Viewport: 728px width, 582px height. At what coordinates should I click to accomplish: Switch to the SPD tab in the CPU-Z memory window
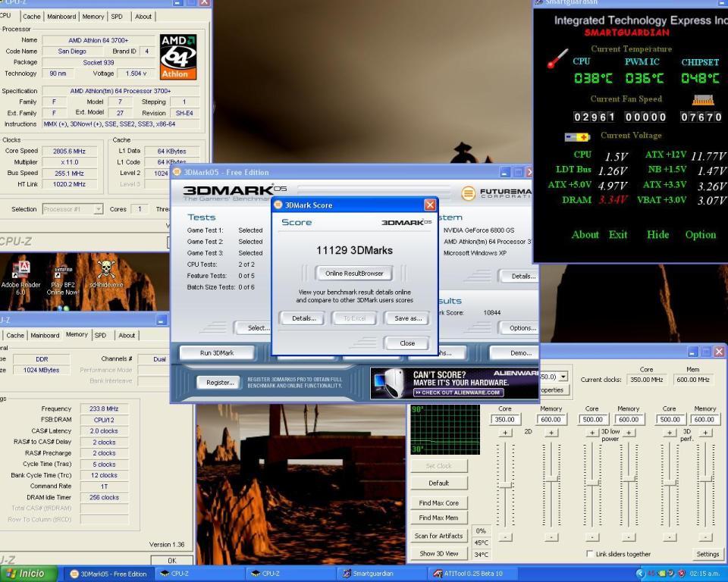pyautogui.click(x=100, y=335)
